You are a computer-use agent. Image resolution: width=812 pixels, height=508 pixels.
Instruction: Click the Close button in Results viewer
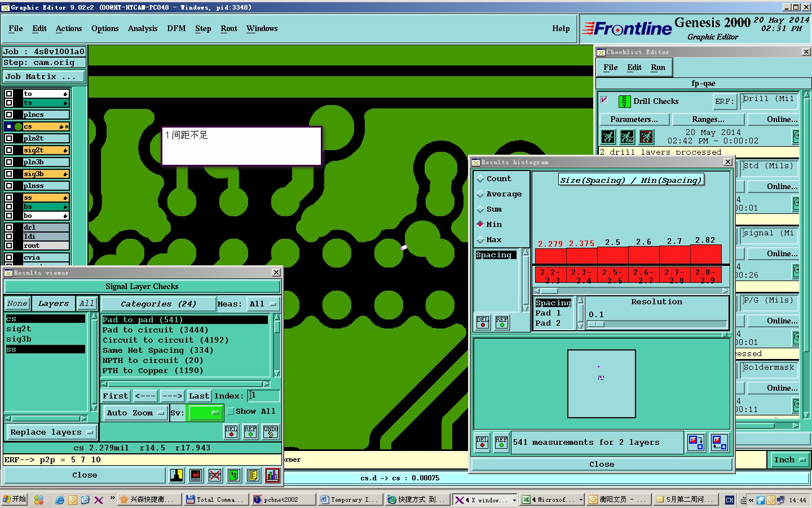tap(85, 475)
